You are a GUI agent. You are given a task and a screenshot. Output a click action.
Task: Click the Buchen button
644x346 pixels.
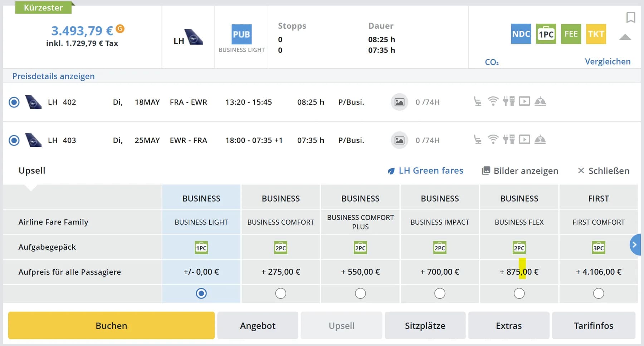pos(111,326)
